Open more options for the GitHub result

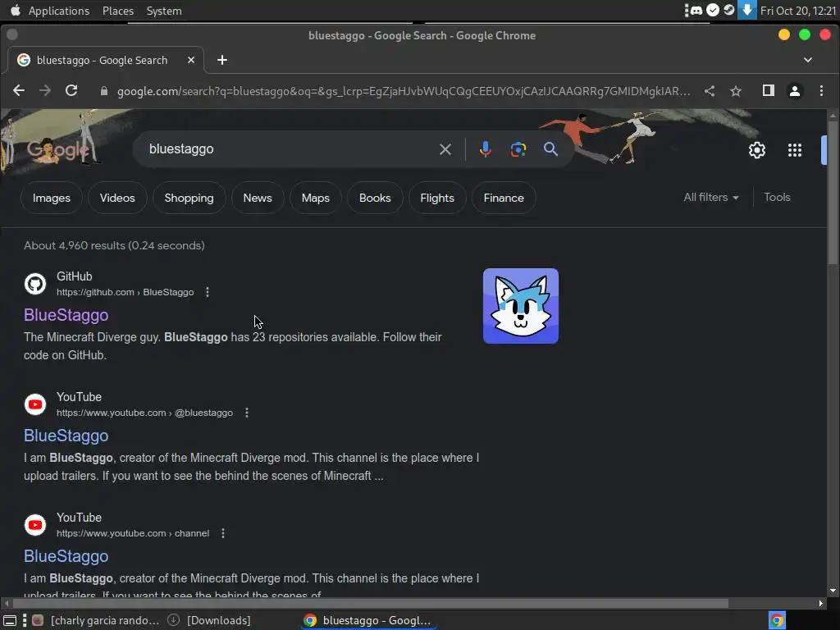[x=208, y=292]
